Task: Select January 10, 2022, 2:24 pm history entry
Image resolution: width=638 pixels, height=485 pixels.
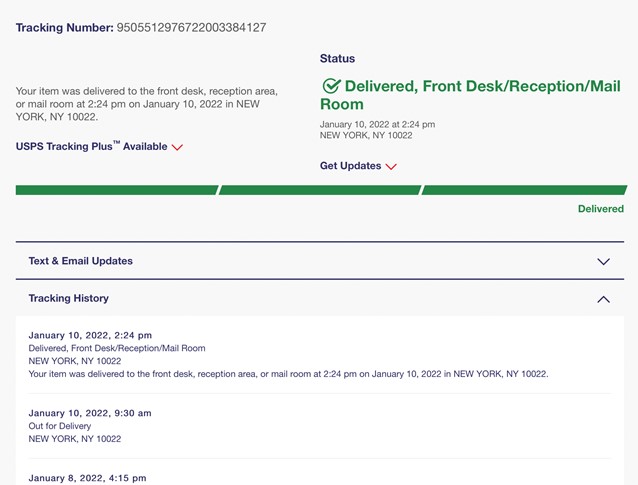Action: [90, 335]
